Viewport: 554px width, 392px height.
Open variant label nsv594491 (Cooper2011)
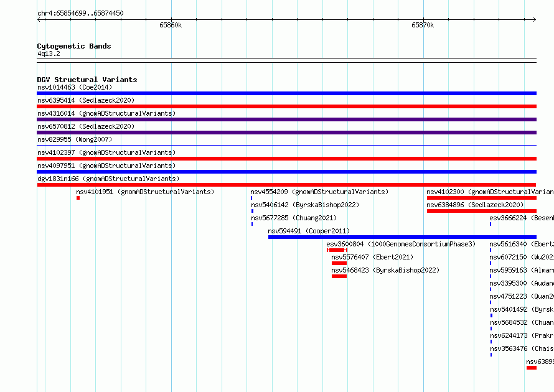tap(309, 231)
